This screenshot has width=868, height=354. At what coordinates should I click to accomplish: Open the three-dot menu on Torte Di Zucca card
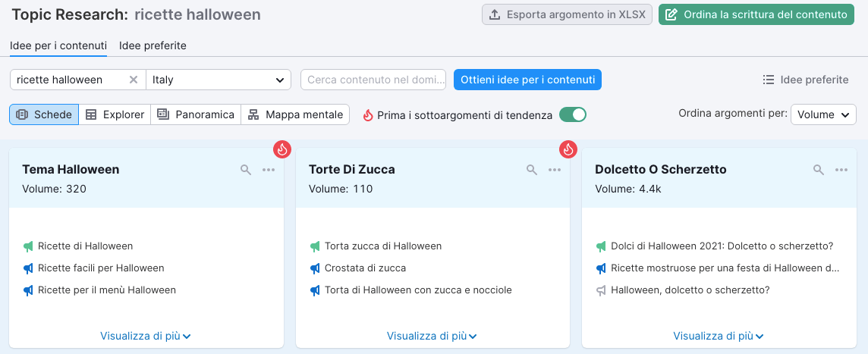click(x=555, y=170)
